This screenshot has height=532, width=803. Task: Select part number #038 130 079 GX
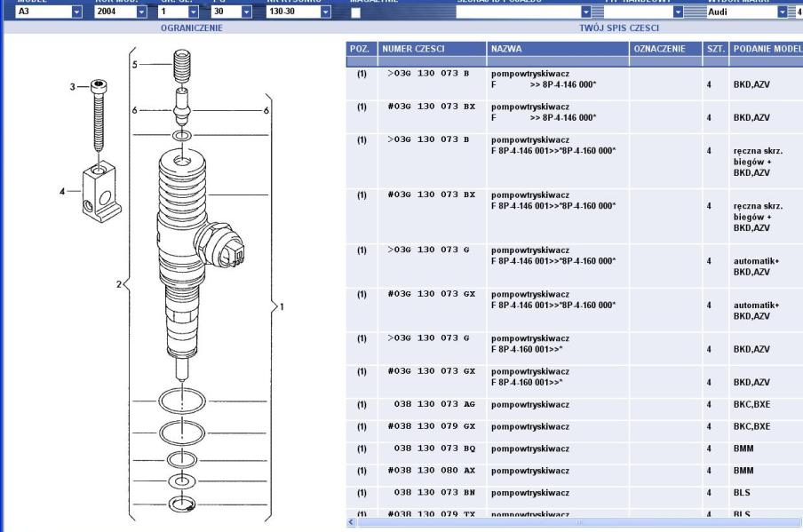click(431, 426)
